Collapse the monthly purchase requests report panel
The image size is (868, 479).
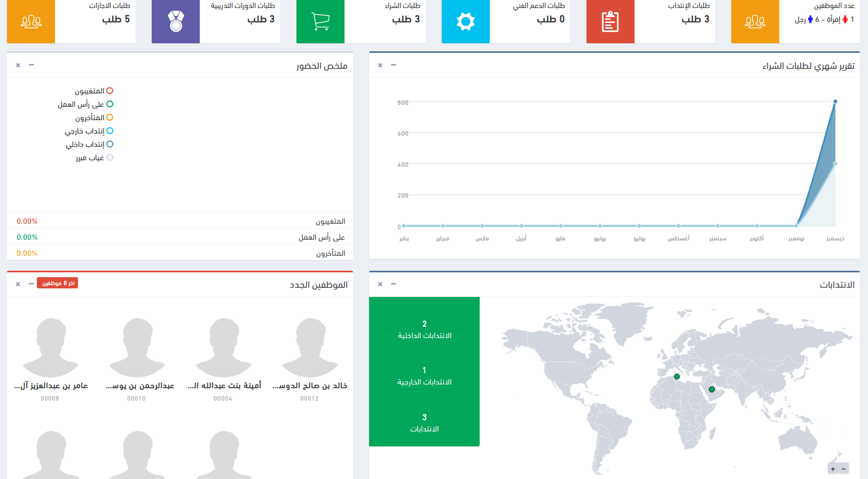click(x=394, y=65)
